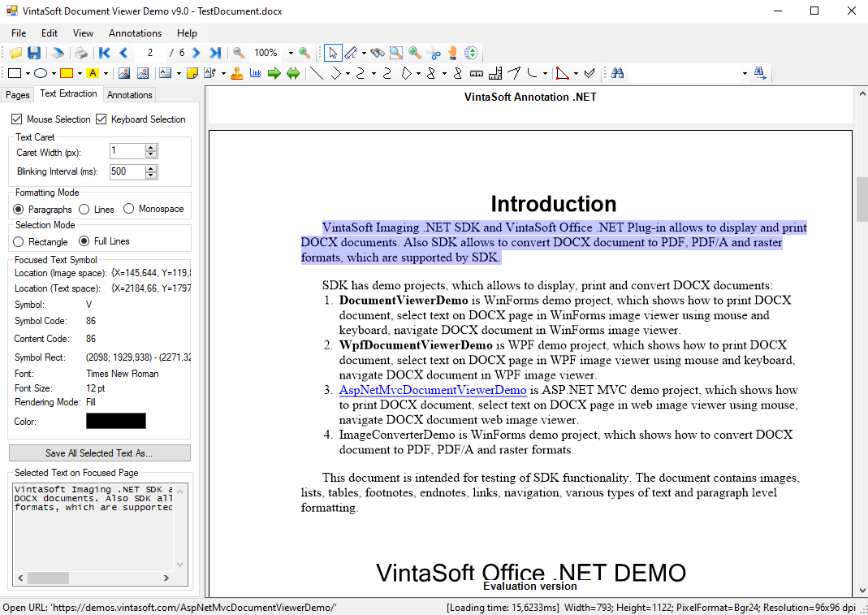Screen dimensions: 868x615
Task: Open the text highlight 'A' dropdown arrow
Action: pyautogui.click(x=106, y=74)
